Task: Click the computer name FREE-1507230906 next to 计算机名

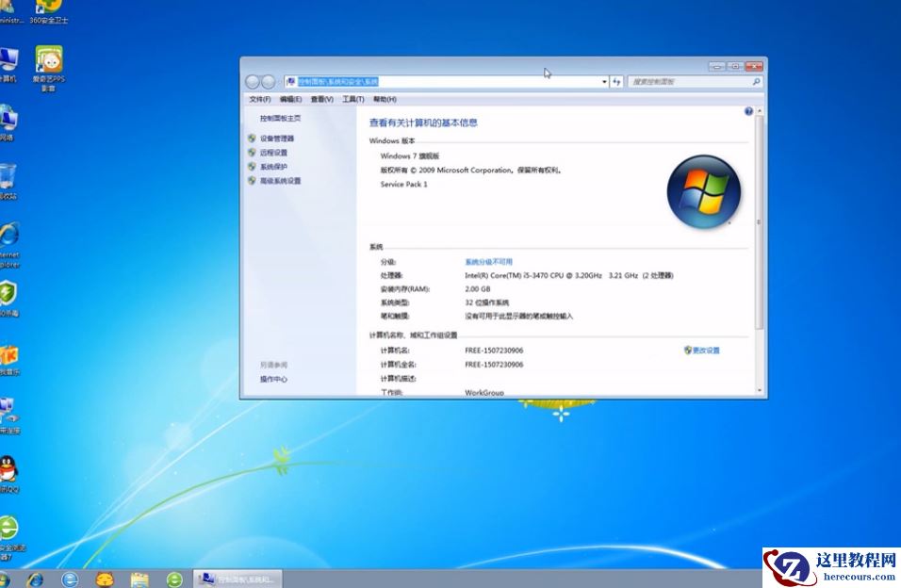Action: pos(494,350)
